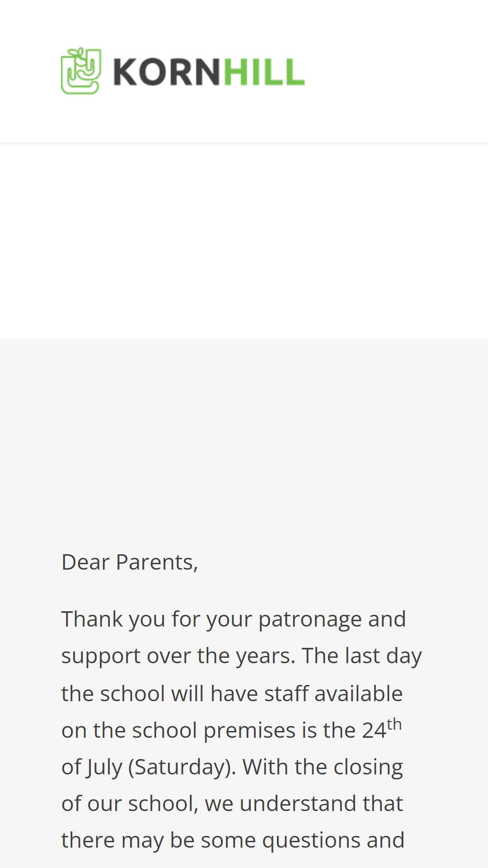
Task: Select the "Dear Parents," greeting line
Action: point(130,562)
